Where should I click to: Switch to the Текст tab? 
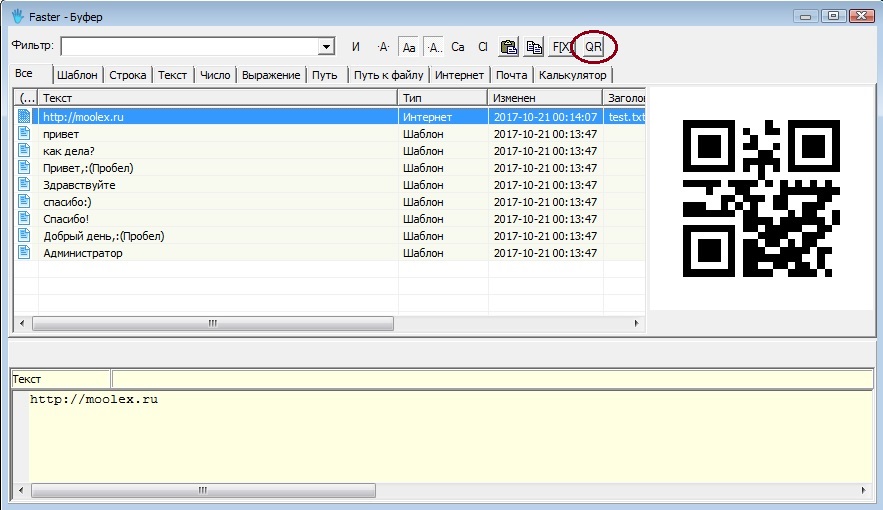[x=172, y=75]
